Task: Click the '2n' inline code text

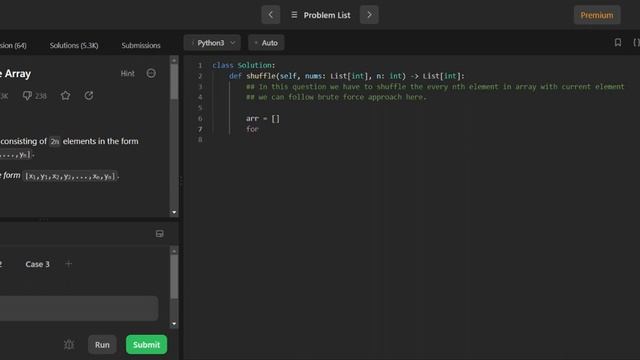Action: coord(55,142)
